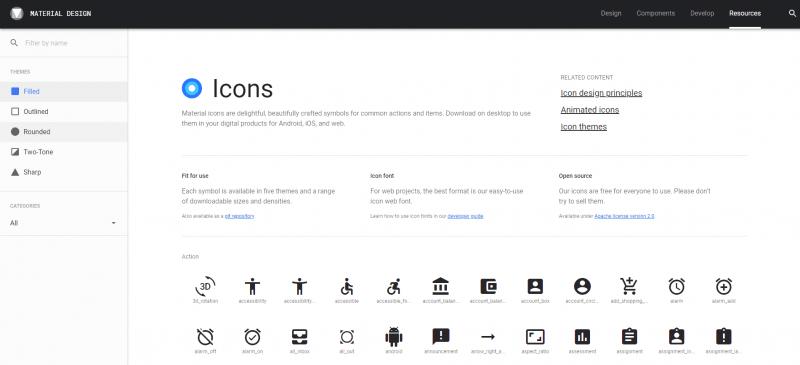Follow the Apache license version 2.0 link
800x365 pixels.
point(624,216)
